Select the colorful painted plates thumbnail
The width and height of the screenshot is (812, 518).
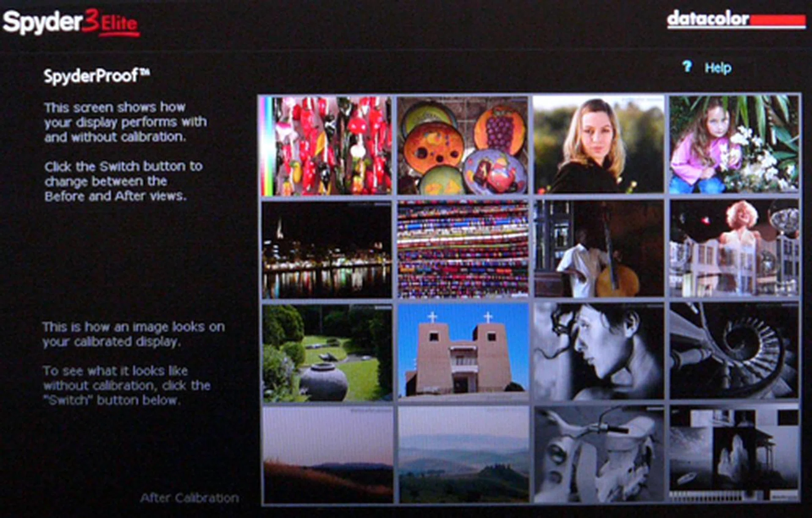[x=463, y=145]
